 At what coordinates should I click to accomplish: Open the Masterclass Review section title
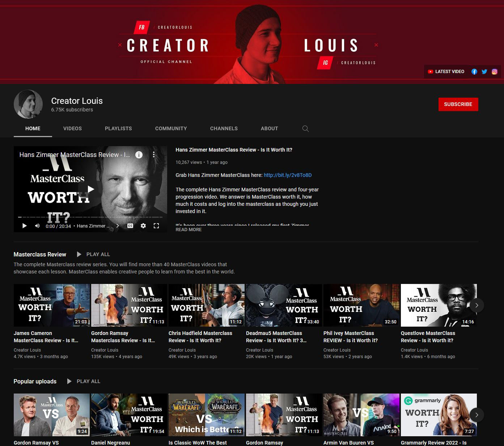(40, 254)
